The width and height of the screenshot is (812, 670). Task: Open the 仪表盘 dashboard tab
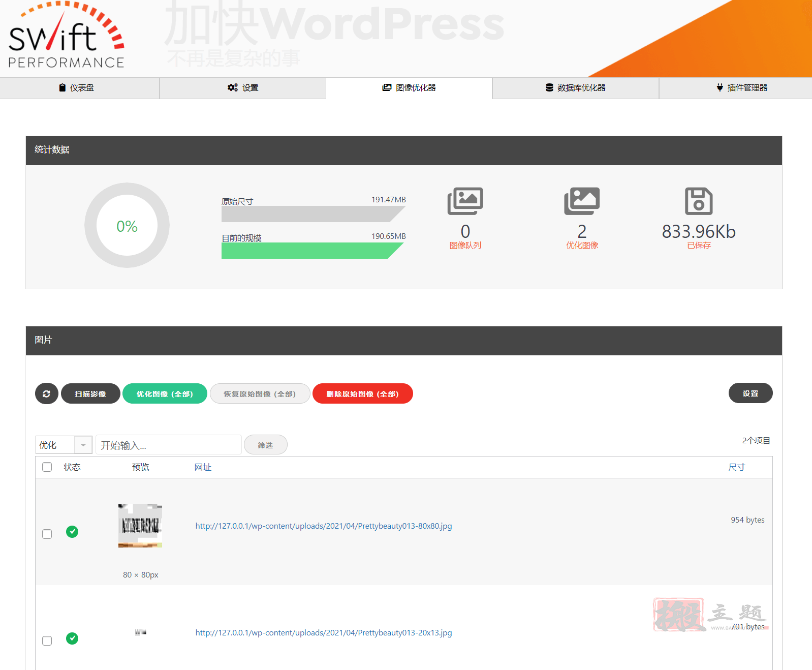pos(77,88)
